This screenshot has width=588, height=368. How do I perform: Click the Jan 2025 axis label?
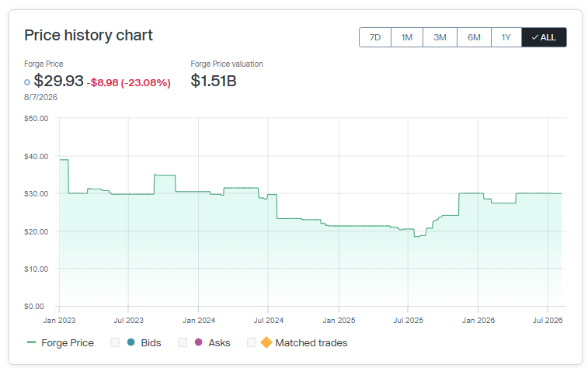coord(339,321)
